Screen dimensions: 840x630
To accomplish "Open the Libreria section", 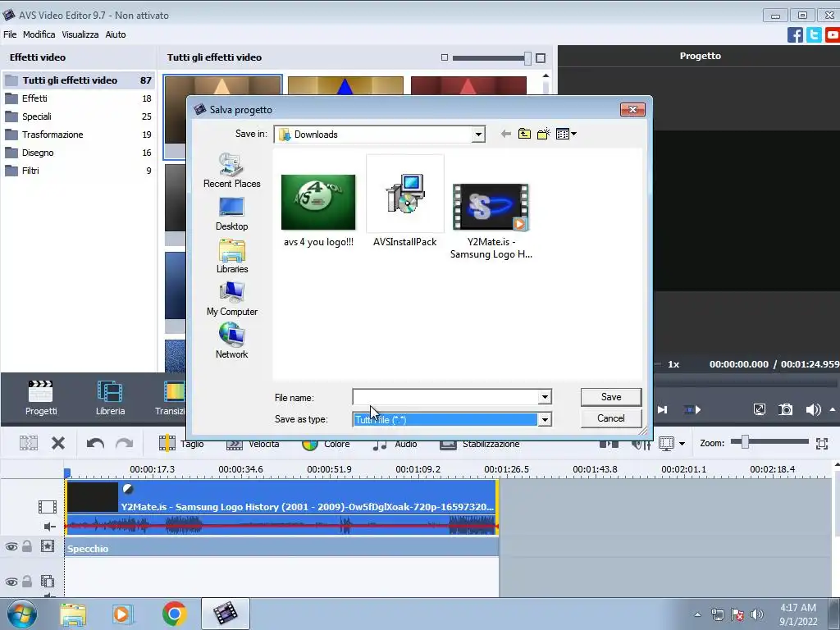I will pos(110,398).
